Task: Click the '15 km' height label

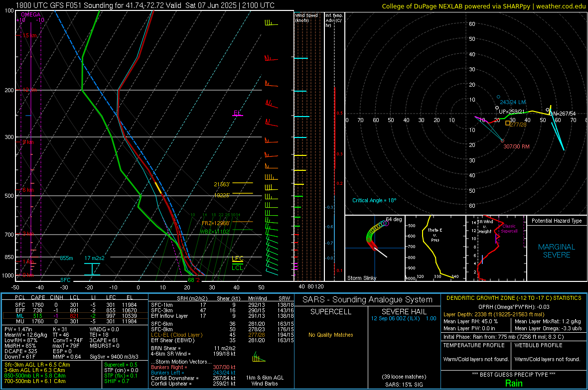Action: (x=30, y=36)
